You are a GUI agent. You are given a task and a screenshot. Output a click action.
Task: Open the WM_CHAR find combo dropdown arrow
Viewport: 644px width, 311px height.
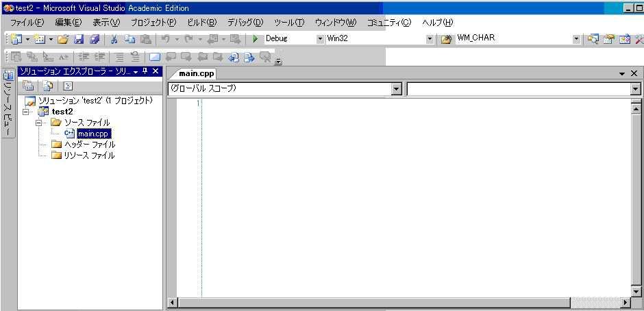[576, 39]
